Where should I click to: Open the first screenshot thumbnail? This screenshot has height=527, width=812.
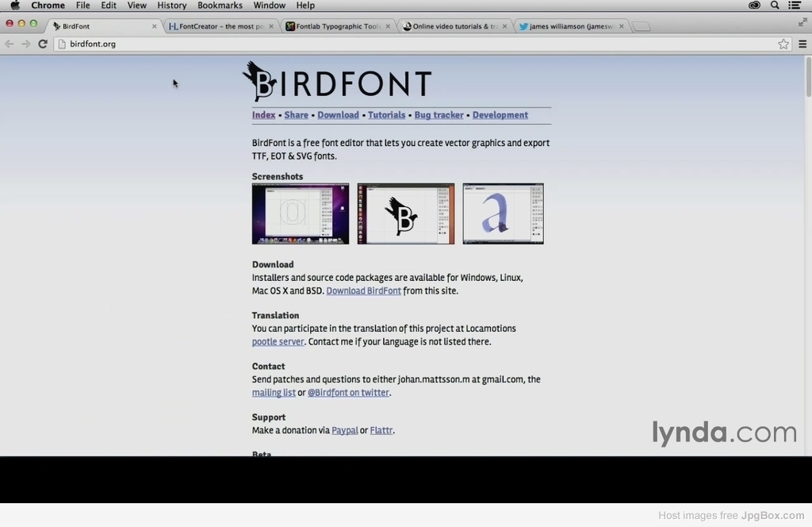(x=300, y=213)
